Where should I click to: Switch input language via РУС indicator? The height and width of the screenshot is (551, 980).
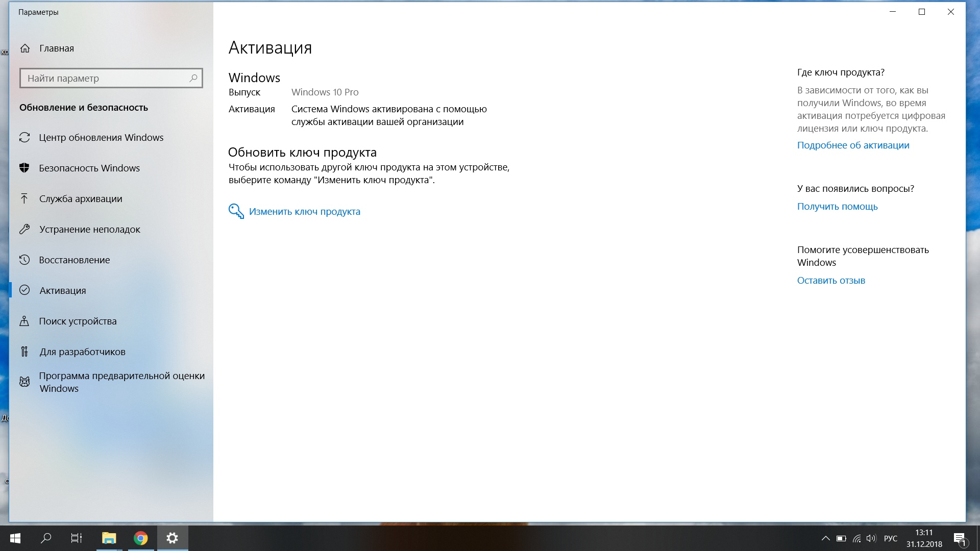tap(891, 538)
